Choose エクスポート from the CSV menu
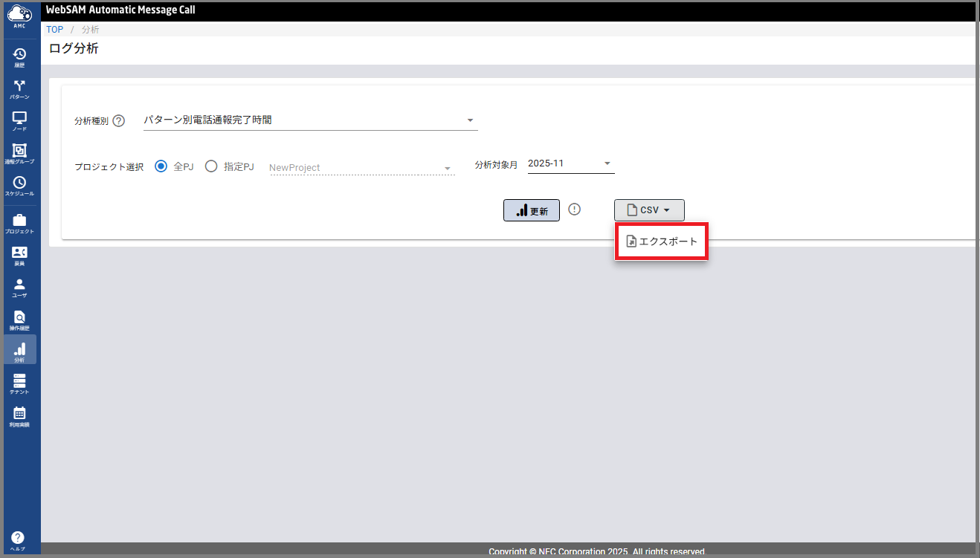 (x=661, y=241)
